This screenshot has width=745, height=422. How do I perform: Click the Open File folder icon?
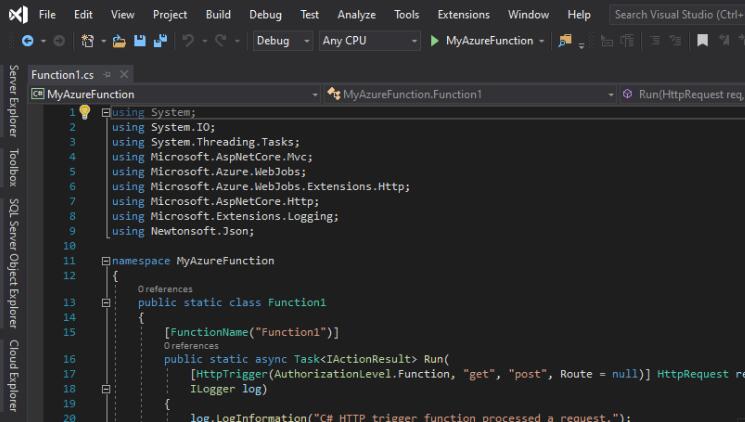coord(119,41)
